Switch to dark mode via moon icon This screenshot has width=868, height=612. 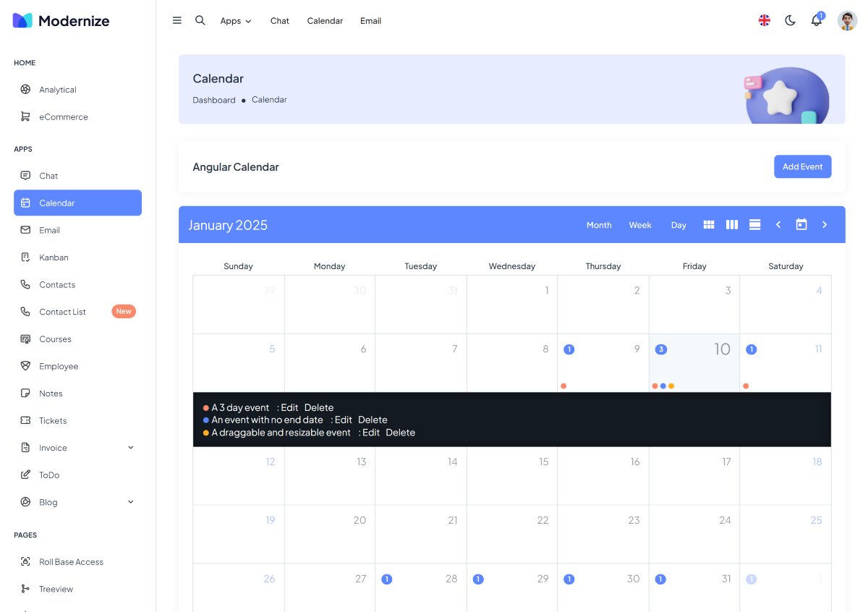point(790,20)
